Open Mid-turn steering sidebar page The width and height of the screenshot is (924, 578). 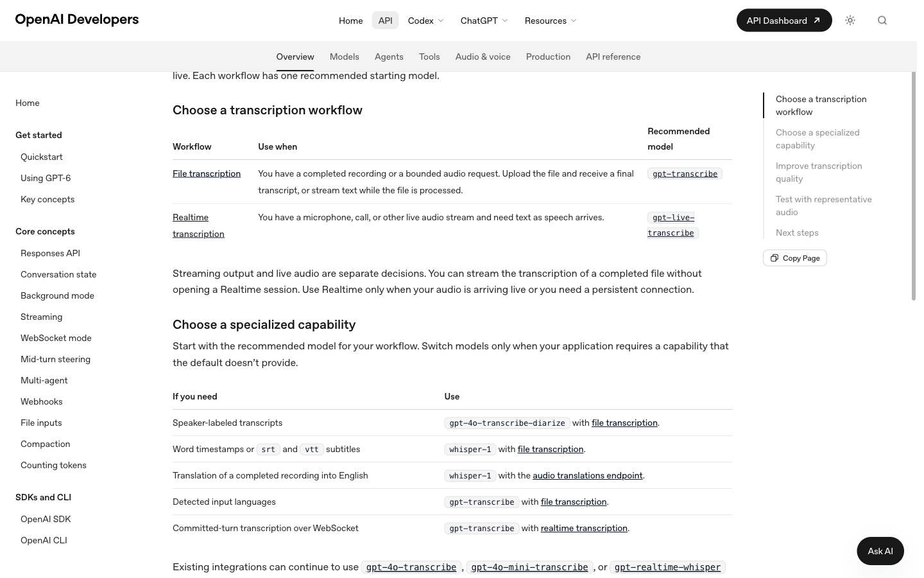pyautogui.click(x=55, y=359)
